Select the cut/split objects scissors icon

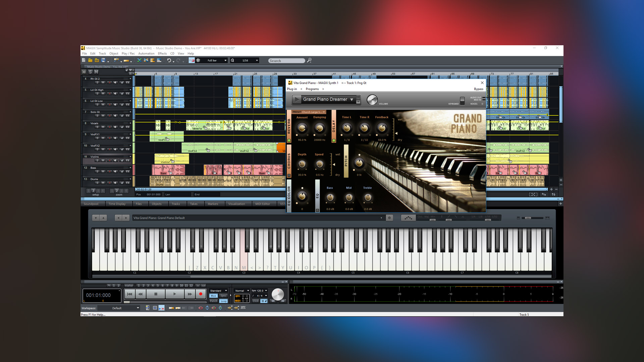coord(140,60)
